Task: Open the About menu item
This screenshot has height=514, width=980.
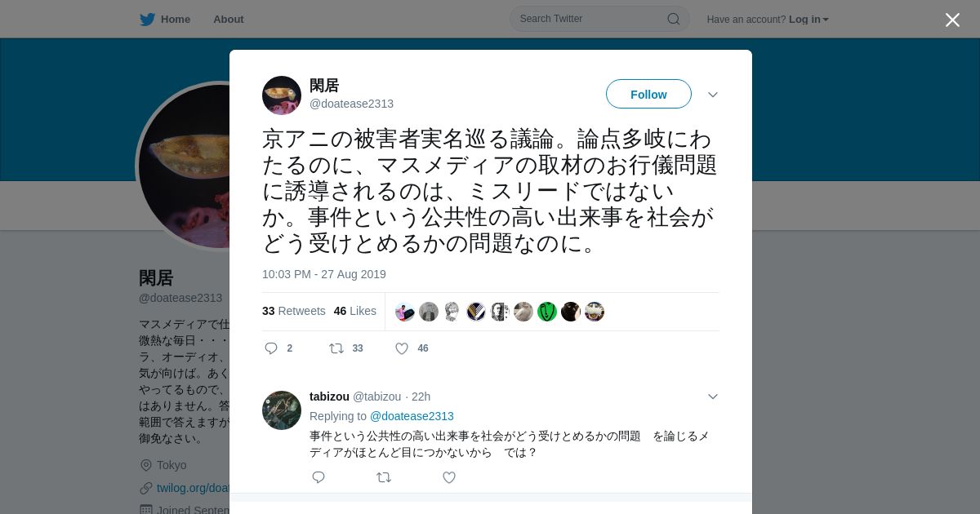Action: click(x=229, y=20)
